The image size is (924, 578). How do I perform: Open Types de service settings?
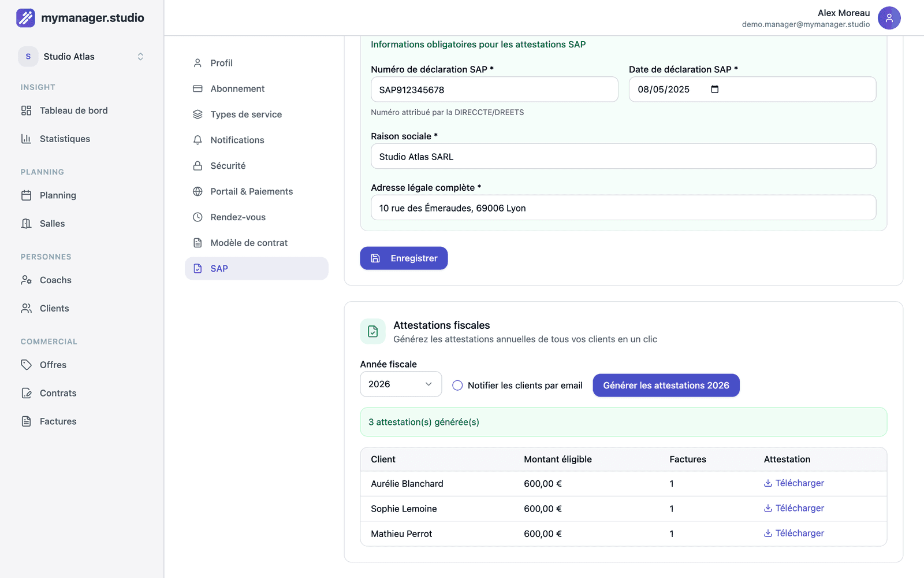256,114
